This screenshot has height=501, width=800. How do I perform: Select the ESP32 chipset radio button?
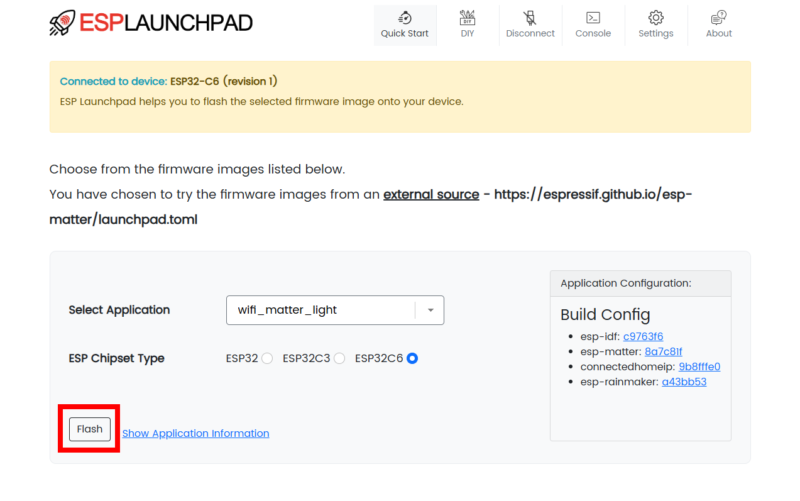267,359
